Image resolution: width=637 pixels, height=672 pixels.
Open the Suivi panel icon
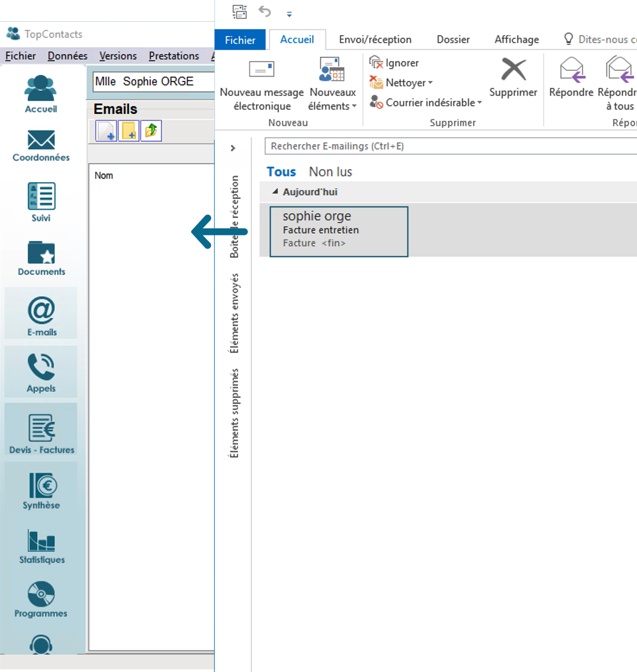point(41,202)
